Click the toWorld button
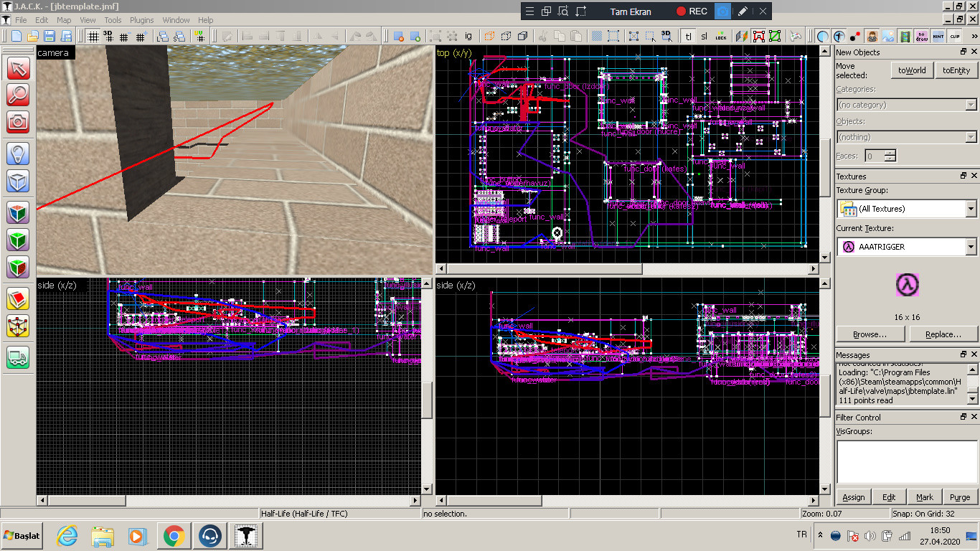This screenshot has width=980, height=551. 911,70
